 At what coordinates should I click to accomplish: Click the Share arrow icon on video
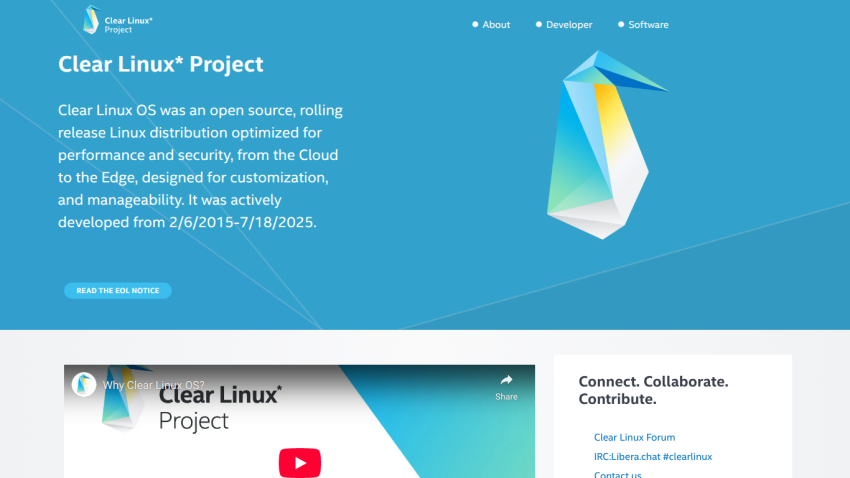tap(506, 380)
